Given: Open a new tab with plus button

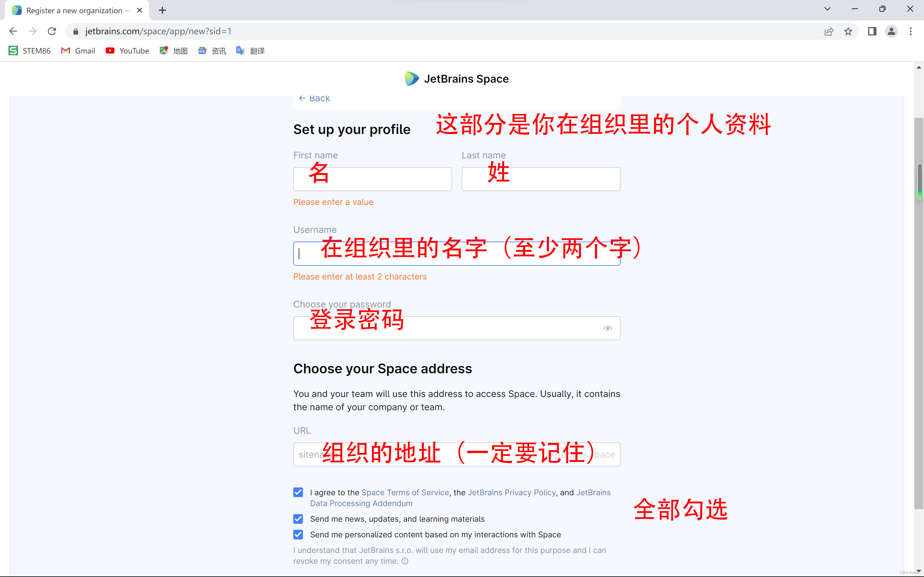Looking at the screenshot, I should [x=162, y=10].
